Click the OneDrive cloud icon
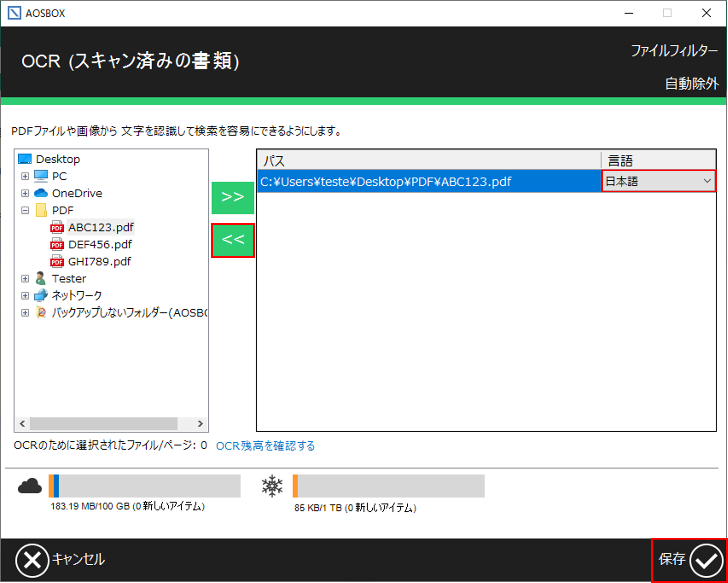Viewport: 728px width, 583px height. click(41, 193)
